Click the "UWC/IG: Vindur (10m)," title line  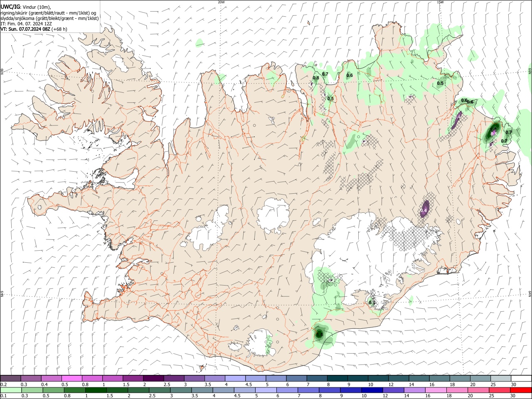click(26, 6)
